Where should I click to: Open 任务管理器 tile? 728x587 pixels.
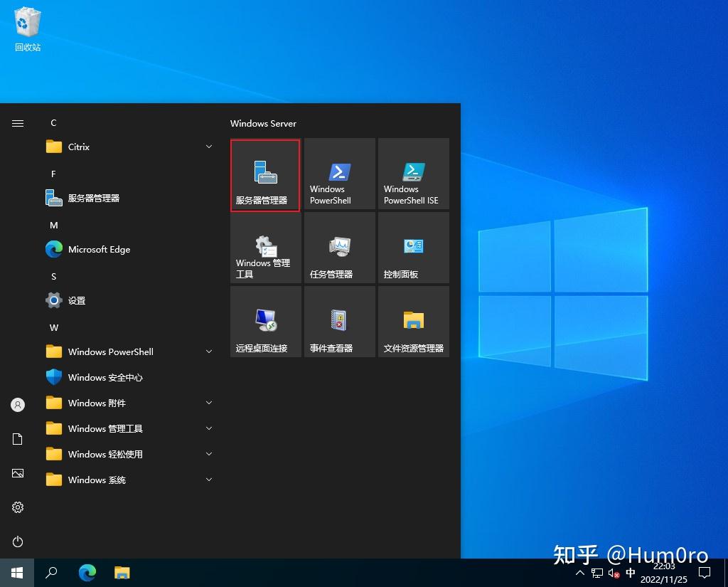coord(339,248)
